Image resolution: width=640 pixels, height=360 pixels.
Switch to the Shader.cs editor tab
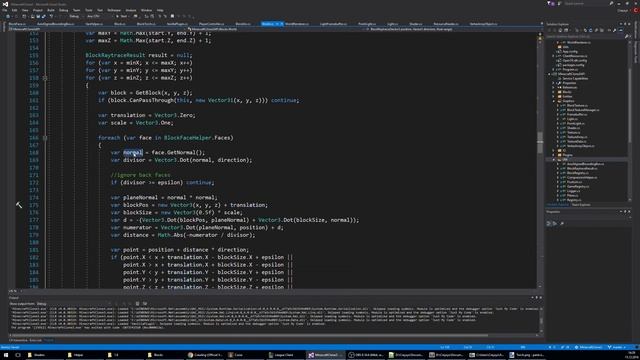point(416,24)
